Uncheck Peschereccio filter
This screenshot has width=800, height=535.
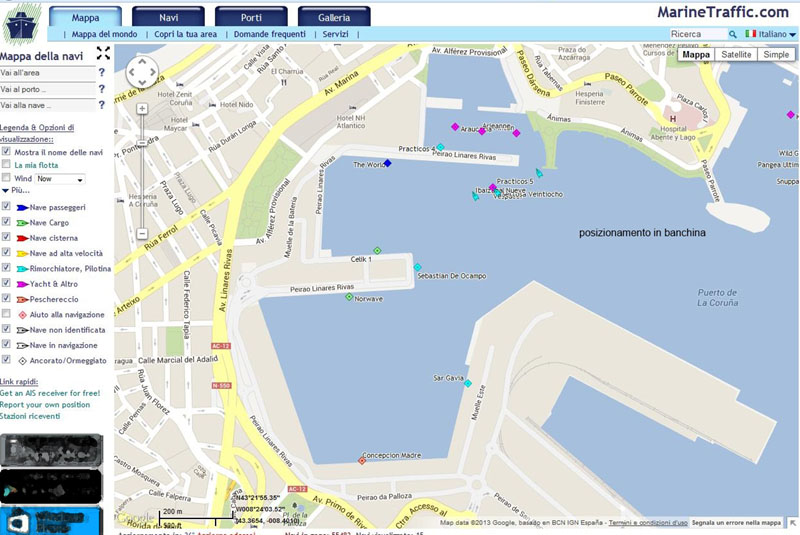coord(6,298)
